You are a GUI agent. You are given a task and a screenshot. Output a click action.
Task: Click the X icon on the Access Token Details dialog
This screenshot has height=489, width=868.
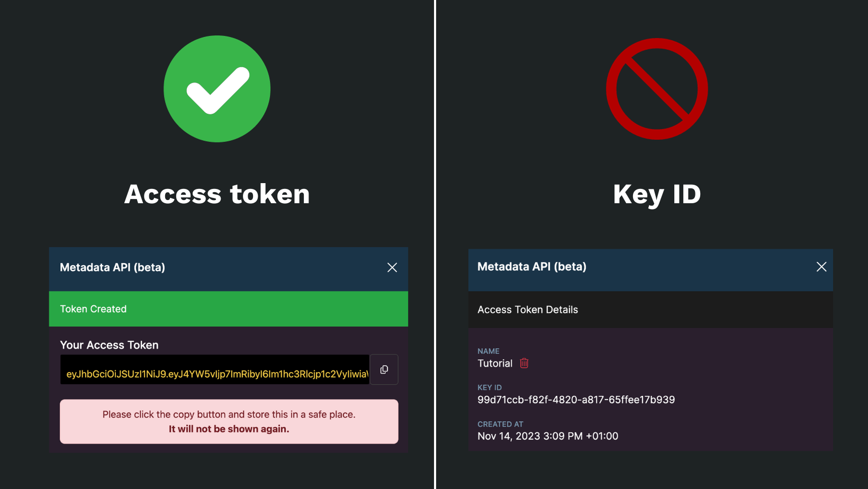821,267
